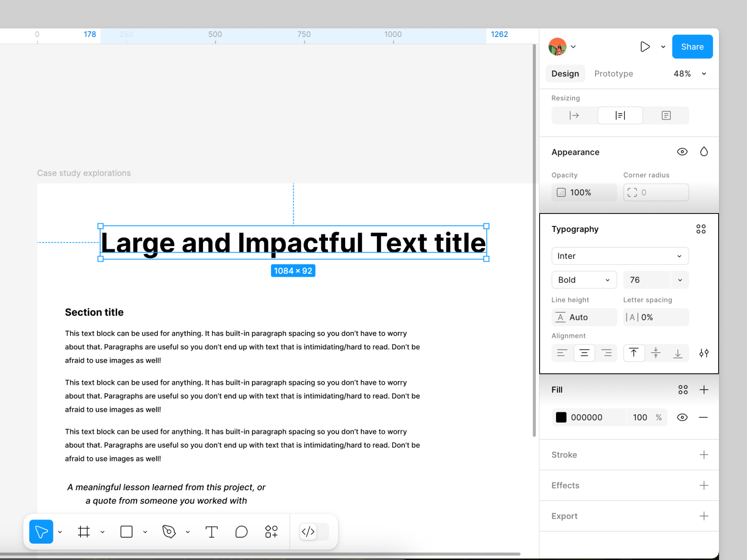Open the Inter font family dropdown
The width and height of the screenshot is (747, 560).
(620, 256)
